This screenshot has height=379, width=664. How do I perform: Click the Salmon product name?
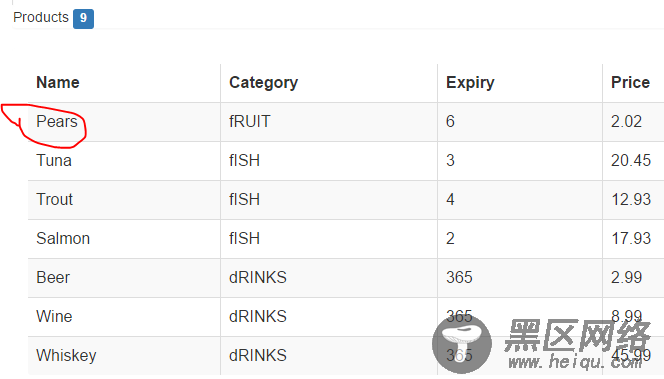click(63, 238)
